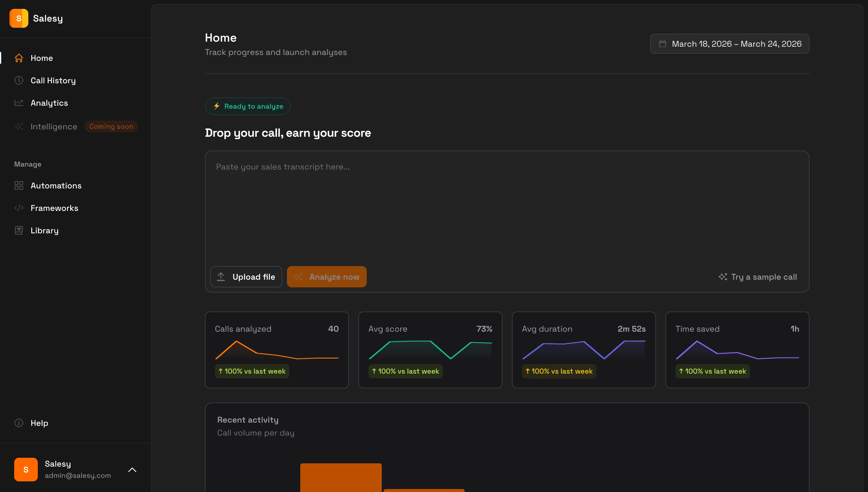Open Frameworks via the code icon

click(19, 208)
